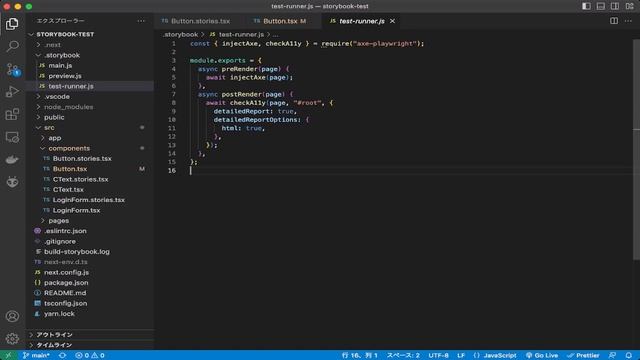Open the Explorer view in activity bar
The height and width of the screenshot is (360, 640).
[x=12, y=24]
